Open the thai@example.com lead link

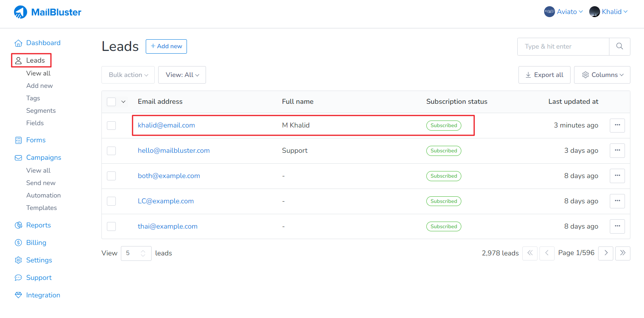coord(168,226)
